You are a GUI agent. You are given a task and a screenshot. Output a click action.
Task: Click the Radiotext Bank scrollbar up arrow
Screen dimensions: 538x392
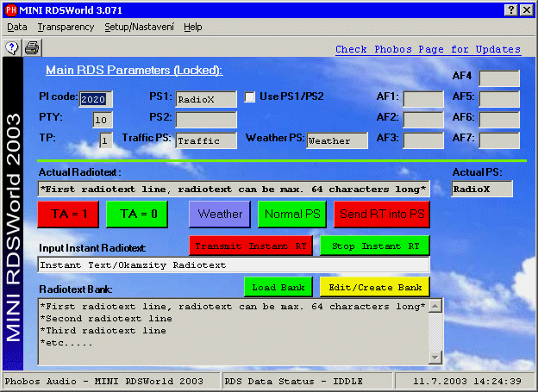(x=435, y=306)
